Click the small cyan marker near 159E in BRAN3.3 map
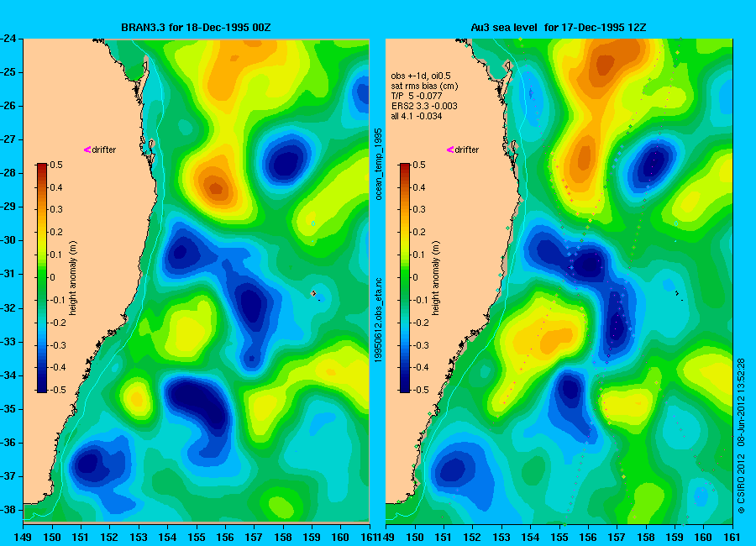 tap(313, 223)
